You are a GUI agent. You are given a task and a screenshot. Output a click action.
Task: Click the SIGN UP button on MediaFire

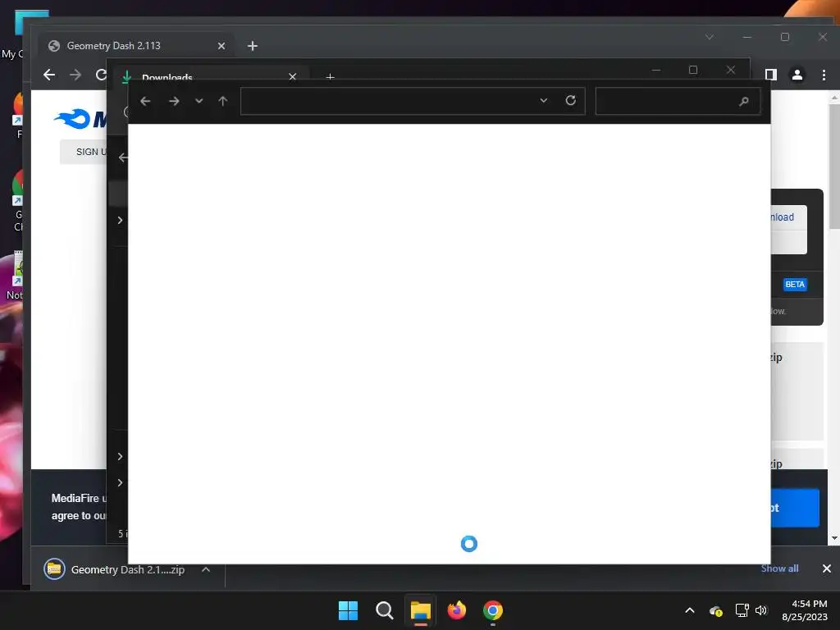84,152
